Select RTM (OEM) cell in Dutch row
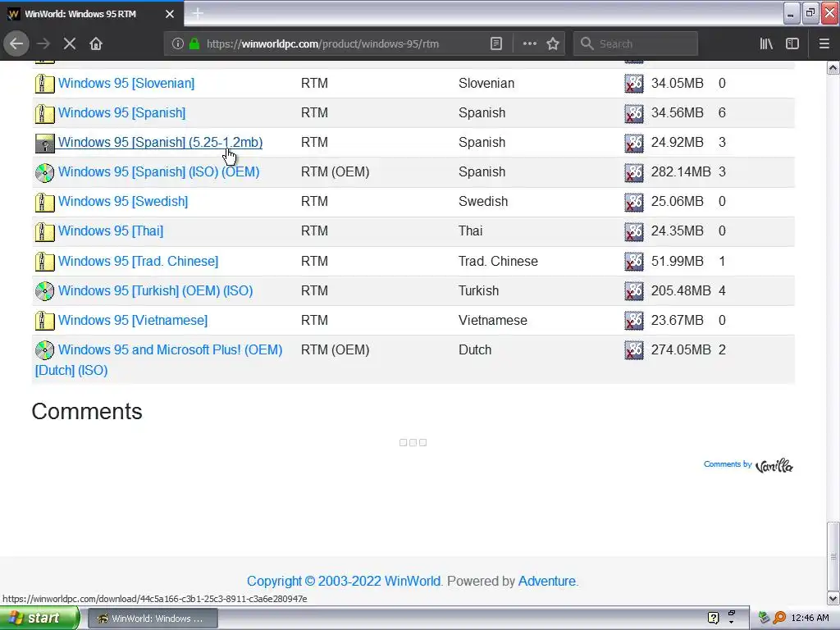The width and height of the screenshot is (840, 630). [x=336, y=349]
